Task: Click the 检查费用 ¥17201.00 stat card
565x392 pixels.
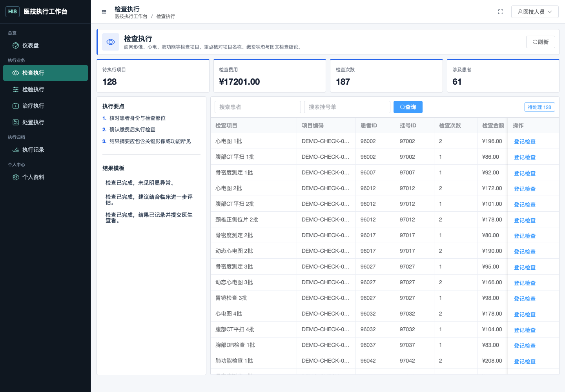Action: tap(270, 76)
